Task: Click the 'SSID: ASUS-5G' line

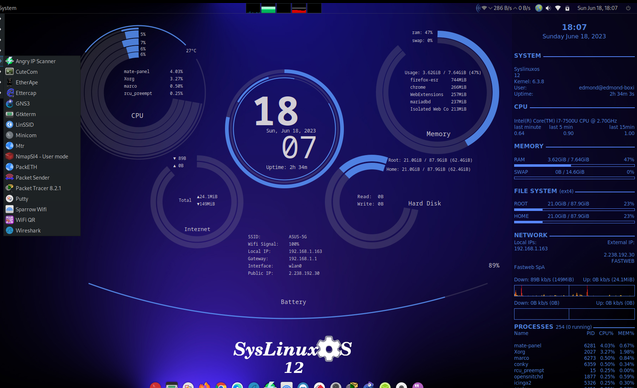Action: (x=277, y=236)
